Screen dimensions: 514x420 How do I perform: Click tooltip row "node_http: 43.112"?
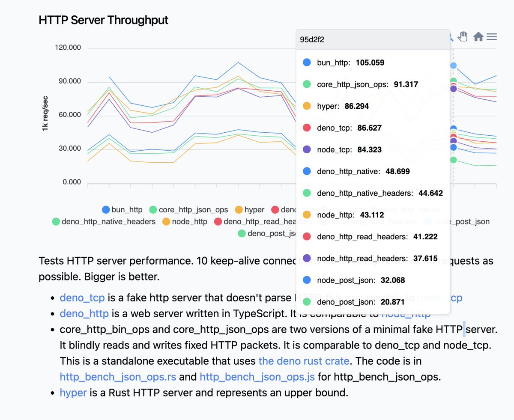click(373, 215)
